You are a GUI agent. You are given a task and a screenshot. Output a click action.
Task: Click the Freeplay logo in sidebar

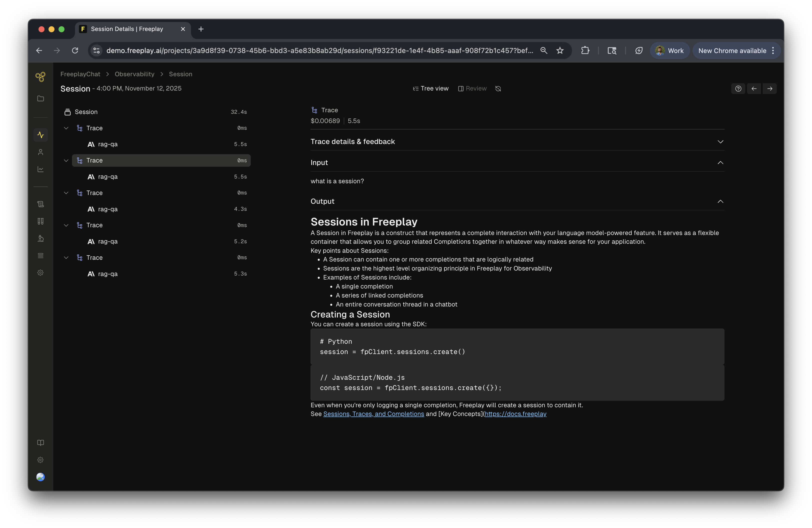click(x=40, y=77)
